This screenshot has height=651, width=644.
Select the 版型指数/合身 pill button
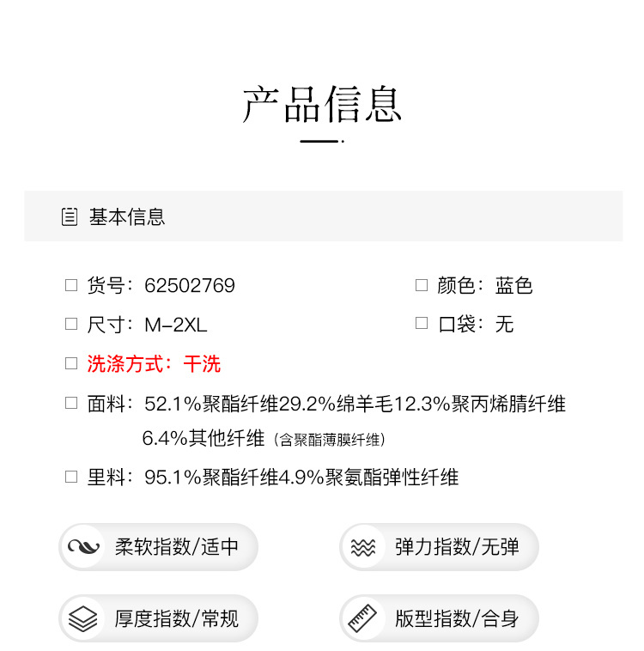440,618
